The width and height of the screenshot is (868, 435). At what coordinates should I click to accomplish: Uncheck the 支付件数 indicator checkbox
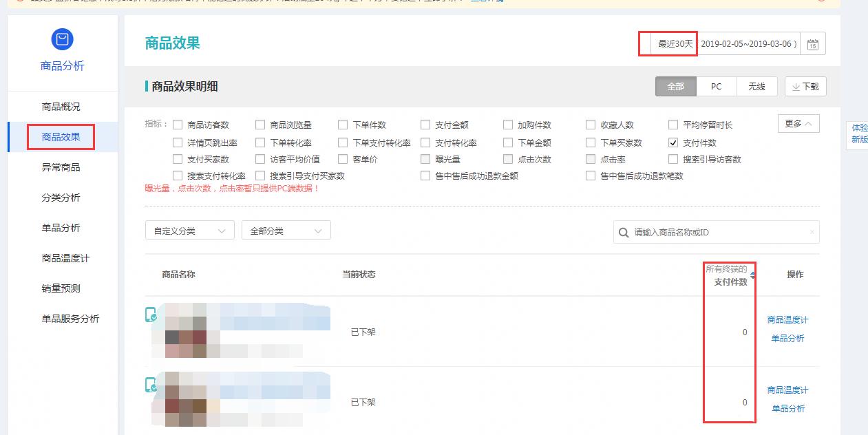[673, 142]
